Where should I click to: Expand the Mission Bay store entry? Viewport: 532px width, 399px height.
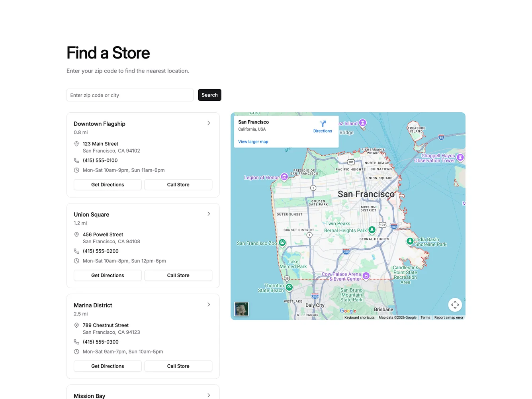pos(209,395)
